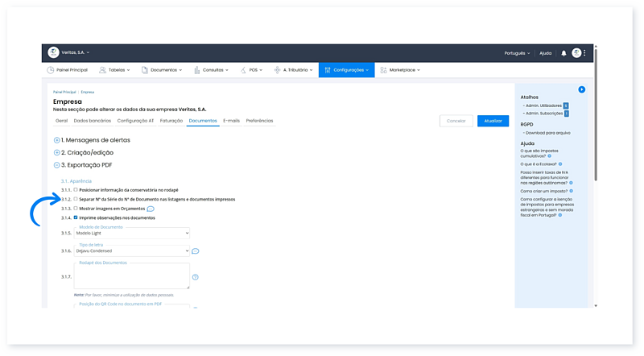Enable Posicionar informação da conservatória no rodapé

coord(76,190)
